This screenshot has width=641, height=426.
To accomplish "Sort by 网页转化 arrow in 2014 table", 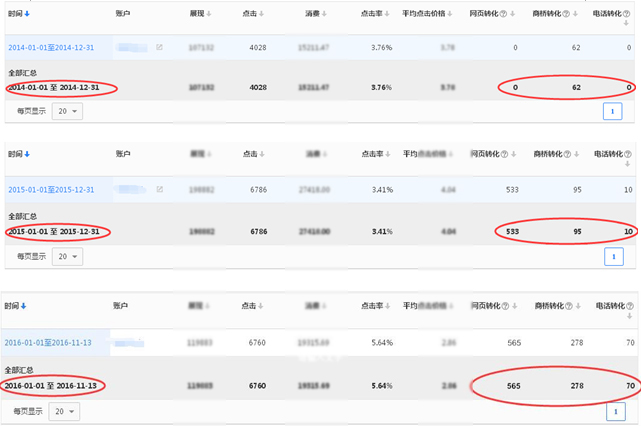I will tap(513, 14).
